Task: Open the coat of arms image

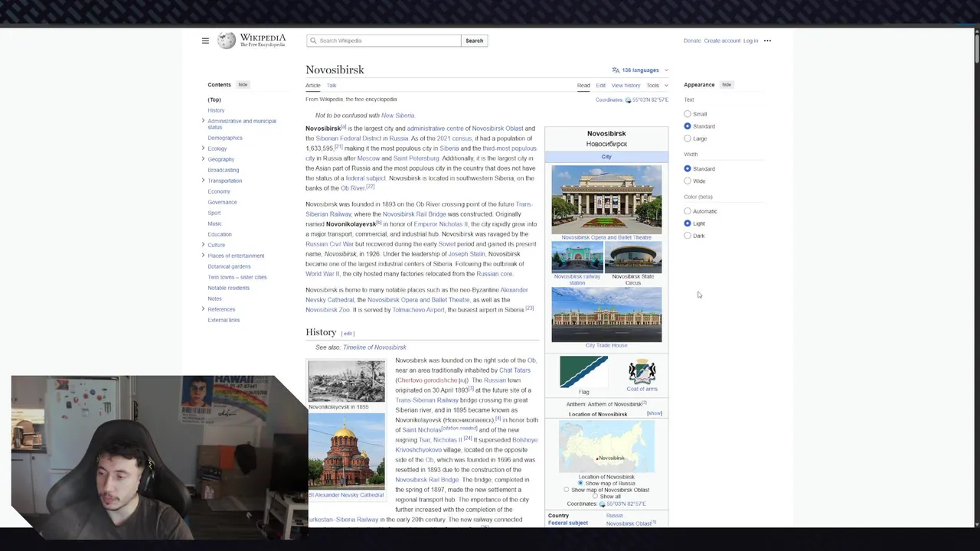Action: point(642,371)
